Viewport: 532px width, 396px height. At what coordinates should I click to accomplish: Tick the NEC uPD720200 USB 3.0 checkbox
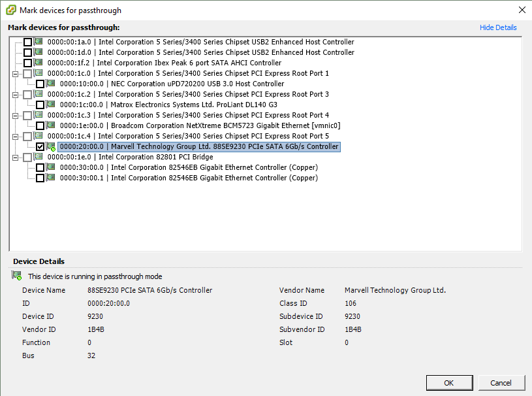click(40, 84)
